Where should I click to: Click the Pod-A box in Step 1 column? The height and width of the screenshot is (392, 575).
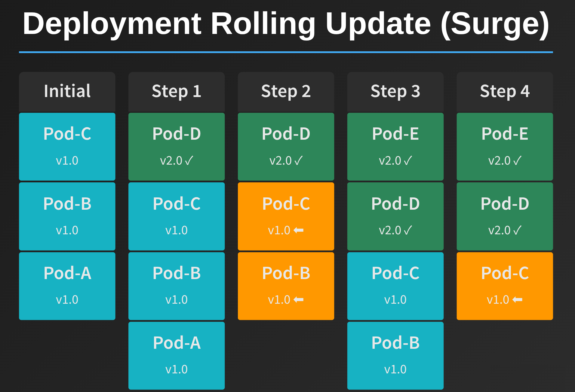pos(177,356)
